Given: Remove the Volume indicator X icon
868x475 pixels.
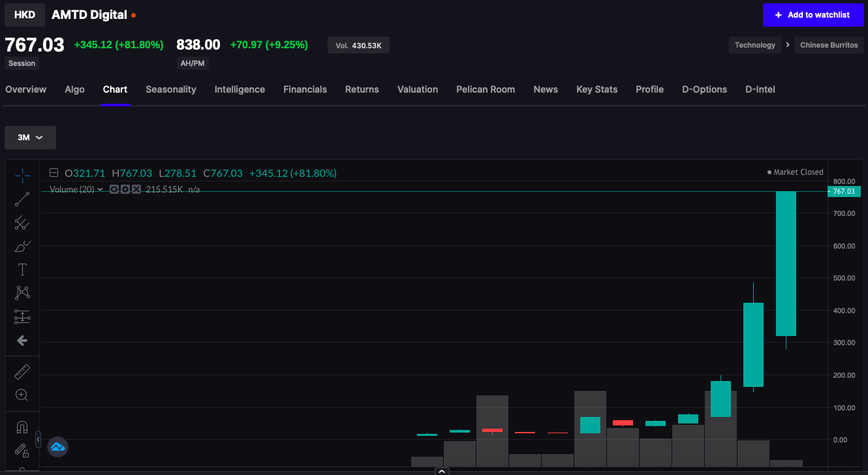Looking at the screenshot, I should click(x=136, y=189).
